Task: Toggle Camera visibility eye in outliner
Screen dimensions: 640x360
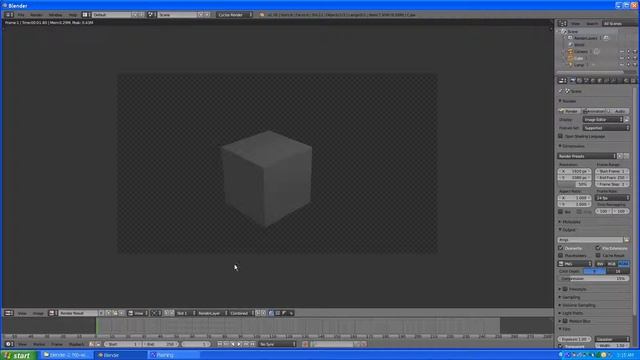Action: [622, 51]
